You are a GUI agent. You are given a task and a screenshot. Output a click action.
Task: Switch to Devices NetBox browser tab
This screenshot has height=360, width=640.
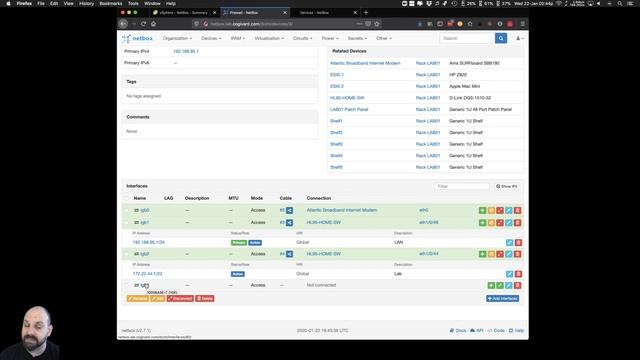tap(322, 13)
